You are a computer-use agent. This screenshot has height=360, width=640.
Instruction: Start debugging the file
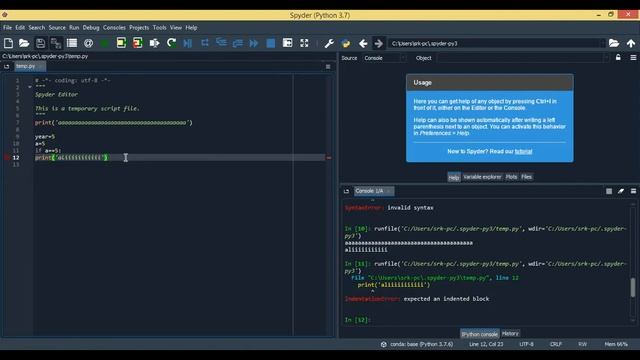point(187,43)
